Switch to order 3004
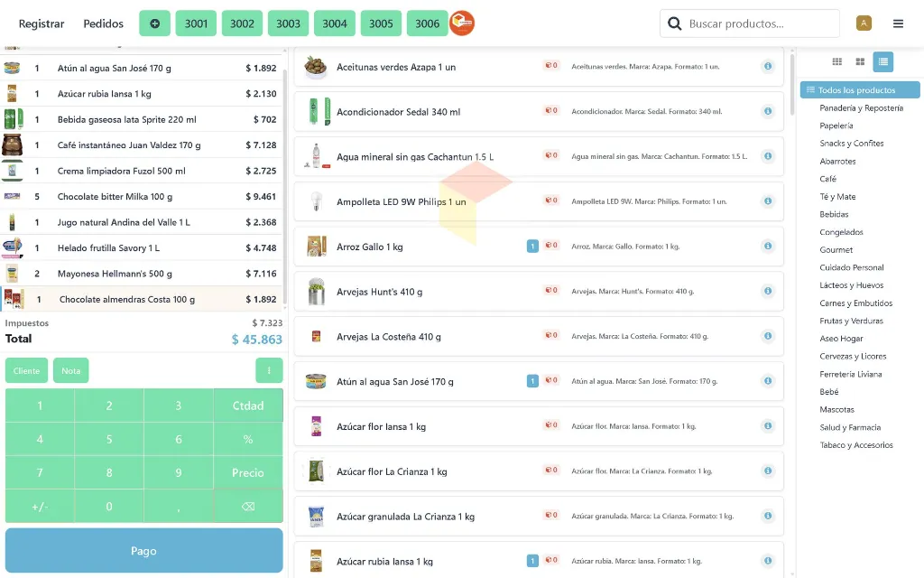 click(x=335, y=23)
